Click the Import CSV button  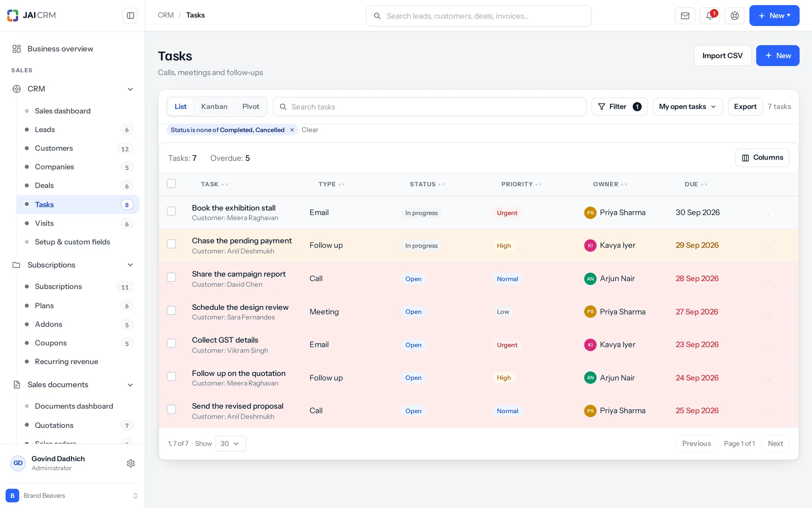coord(722,55)
